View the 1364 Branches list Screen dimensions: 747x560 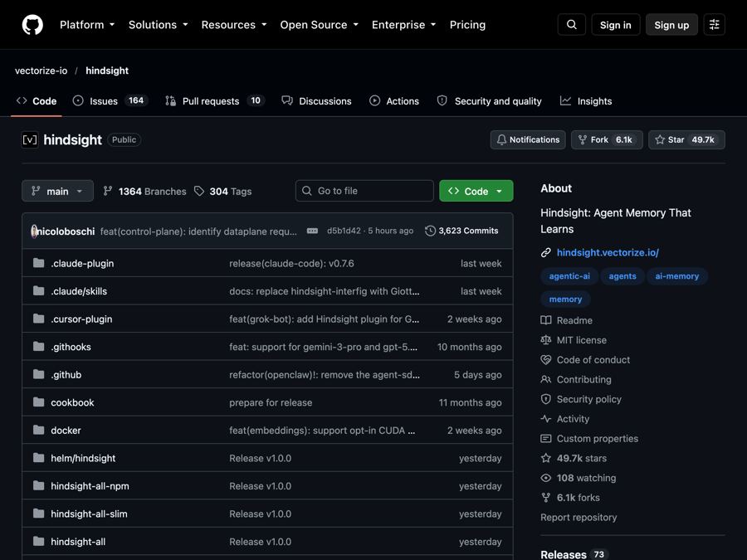point(144,192)
